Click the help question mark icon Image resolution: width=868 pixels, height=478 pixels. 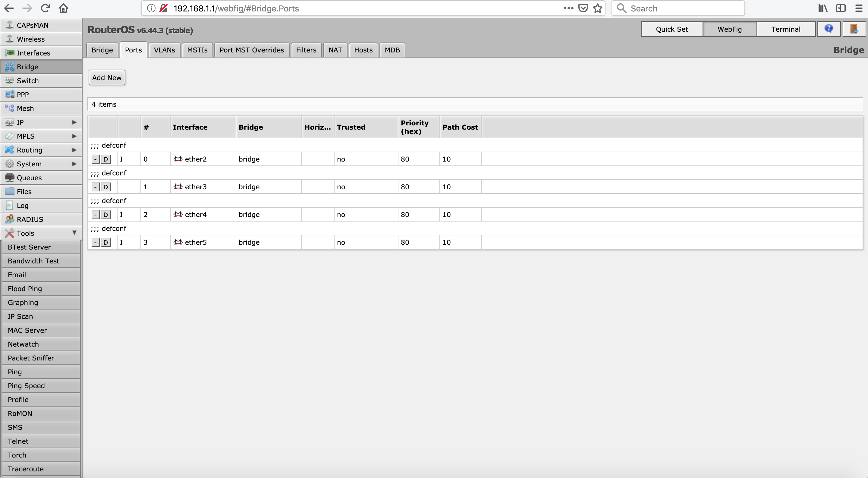pos(829,29)
